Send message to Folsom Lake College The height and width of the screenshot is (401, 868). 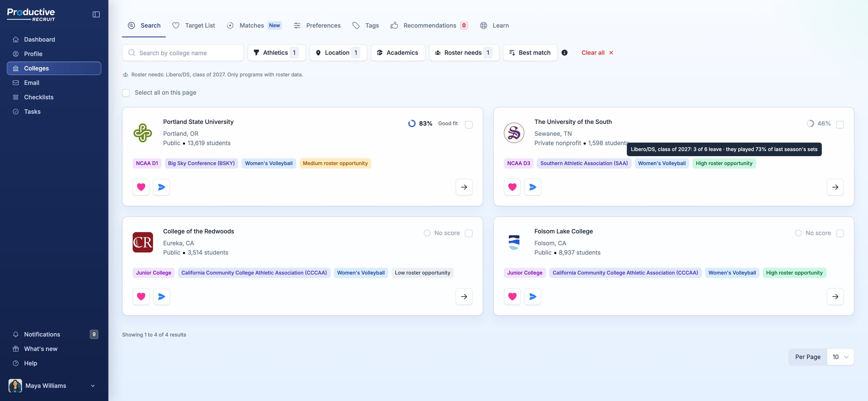(x=533, y=296)
